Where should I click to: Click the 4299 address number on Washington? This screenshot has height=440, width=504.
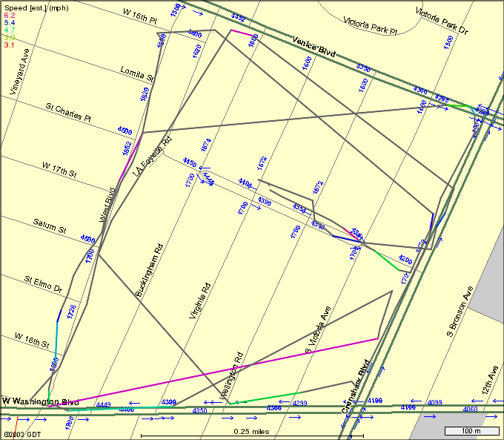(300, 403)
